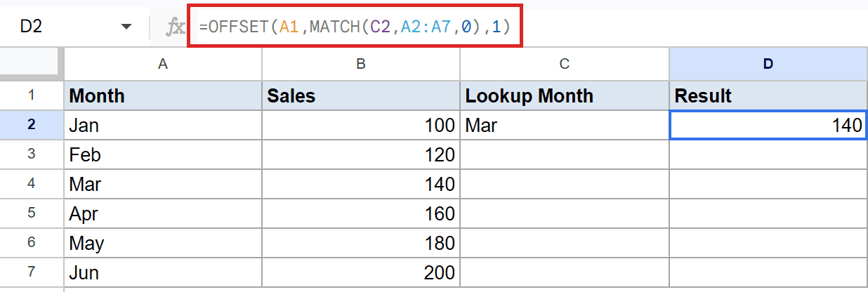Select column C header

click(565, 64)
